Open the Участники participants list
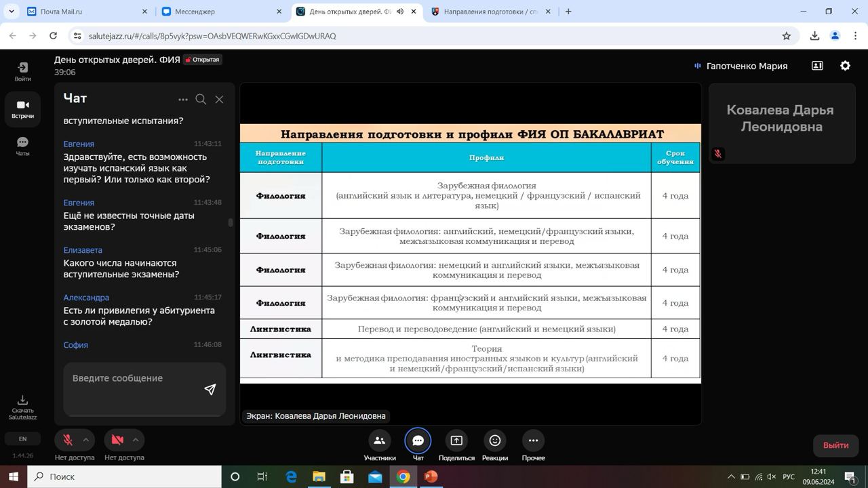 pyautogui.click(x=380, y=447)
